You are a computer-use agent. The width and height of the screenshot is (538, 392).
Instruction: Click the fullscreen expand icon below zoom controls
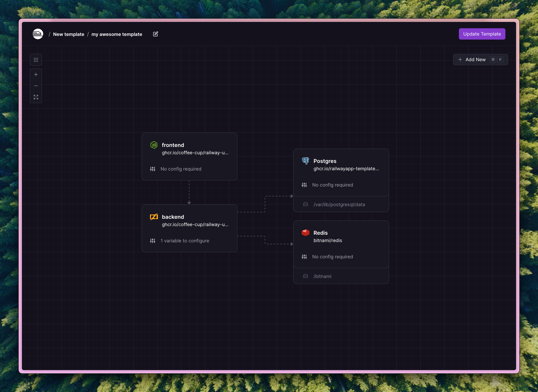tap(36, 97)
